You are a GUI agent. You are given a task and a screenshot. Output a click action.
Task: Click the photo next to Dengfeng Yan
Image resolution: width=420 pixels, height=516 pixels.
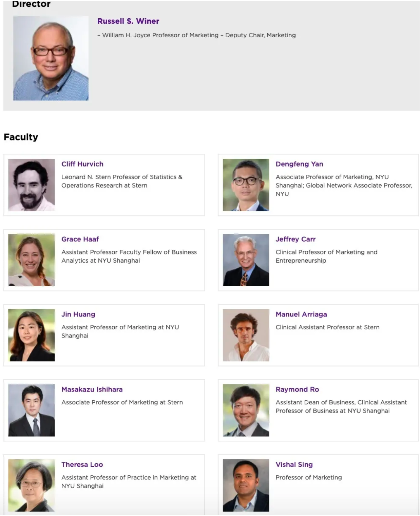coord(246,185)
